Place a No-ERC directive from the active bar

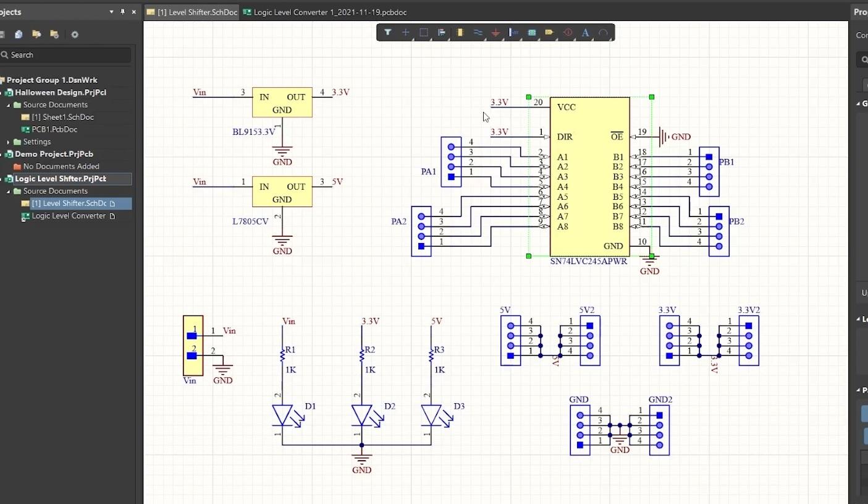point(567,32)
